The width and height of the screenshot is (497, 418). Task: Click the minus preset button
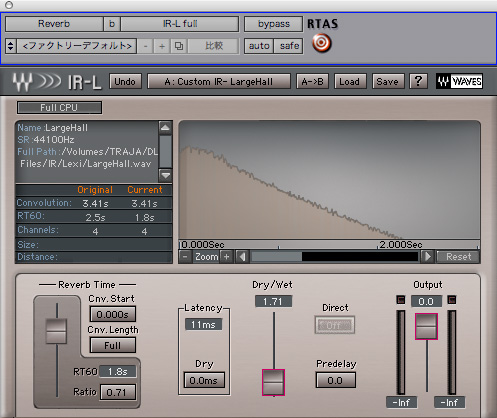145,46
